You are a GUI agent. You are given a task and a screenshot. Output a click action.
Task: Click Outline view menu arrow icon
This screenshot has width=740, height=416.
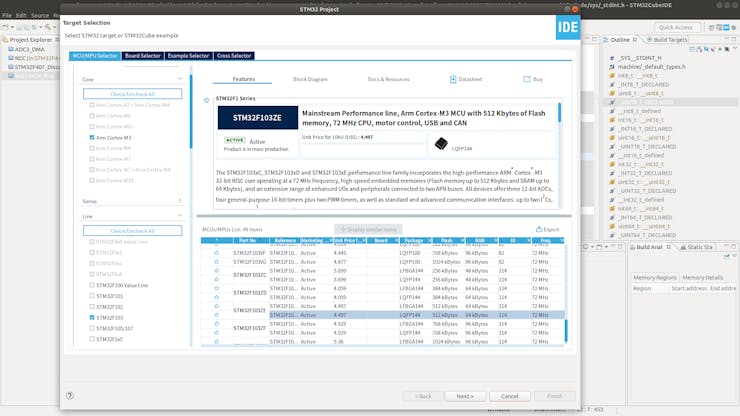(x=735, y=49)
